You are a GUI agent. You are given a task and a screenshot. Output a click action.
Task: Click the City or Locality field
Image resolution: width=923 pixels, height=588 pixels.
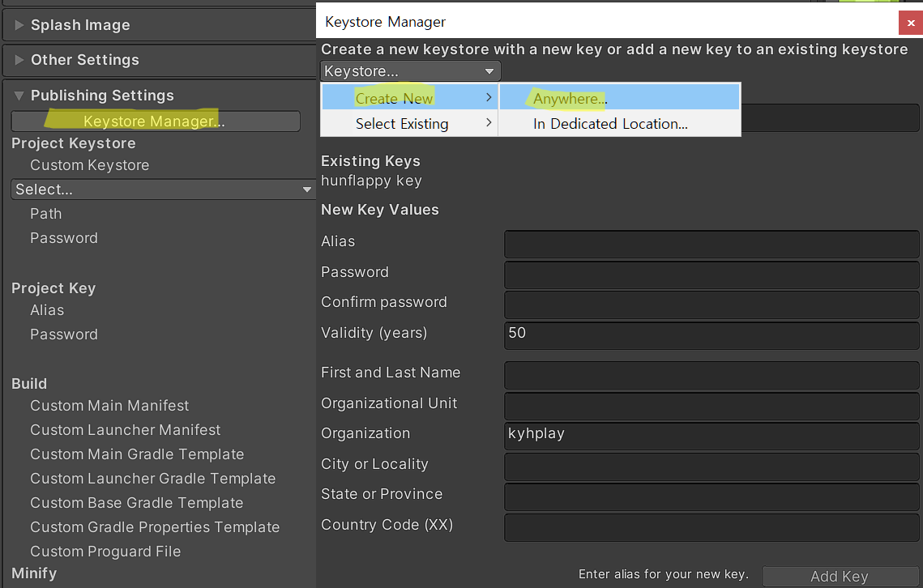(711, 465)
